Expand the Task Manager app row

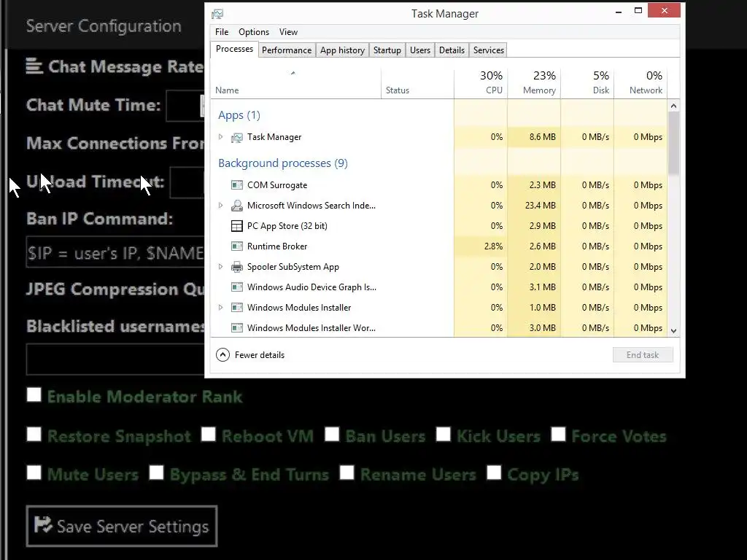click(220, 136)
